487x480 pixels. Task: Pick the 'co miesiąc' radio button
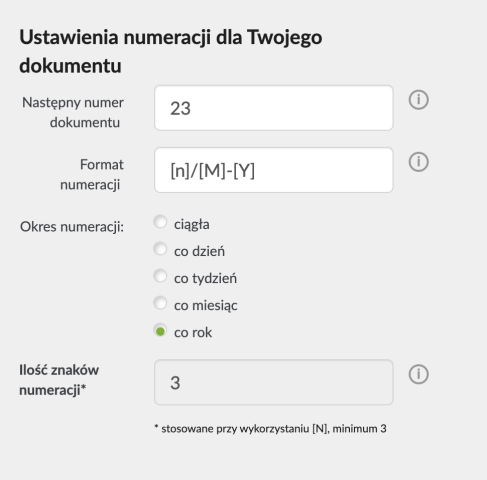click(x=160, y=303)
